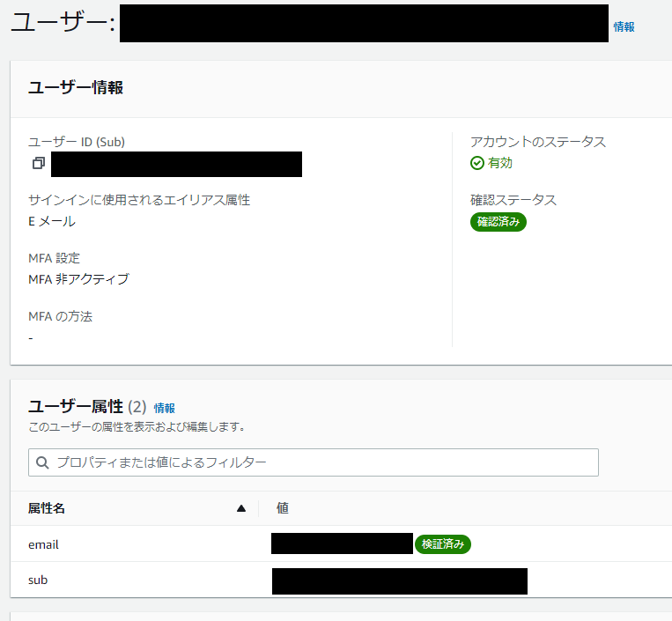
Task: Click the 確認ステータス label
Action: (x=513, y=200)
